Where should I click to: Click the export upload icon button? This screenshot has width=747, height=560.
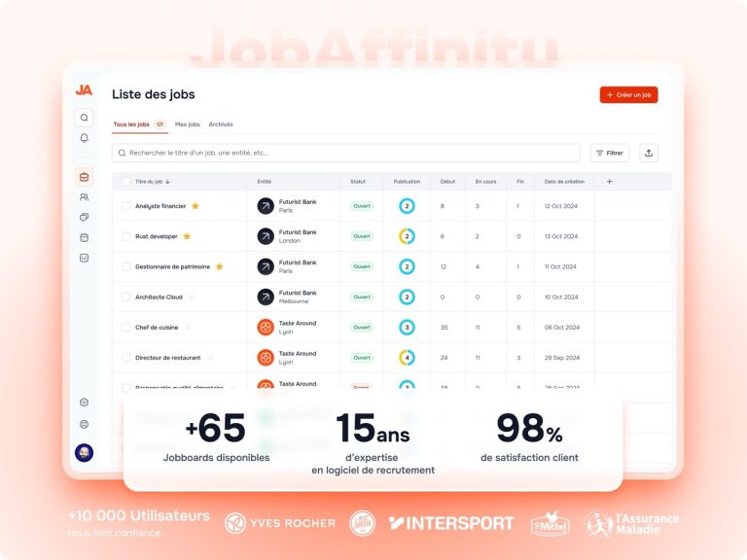pos(649,153)
